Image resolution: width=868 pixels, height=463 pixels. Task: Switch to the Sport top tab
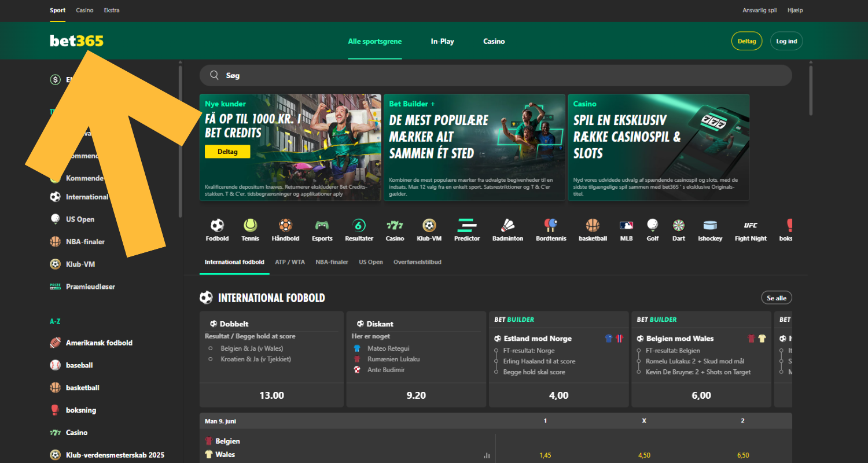[57, 10]
